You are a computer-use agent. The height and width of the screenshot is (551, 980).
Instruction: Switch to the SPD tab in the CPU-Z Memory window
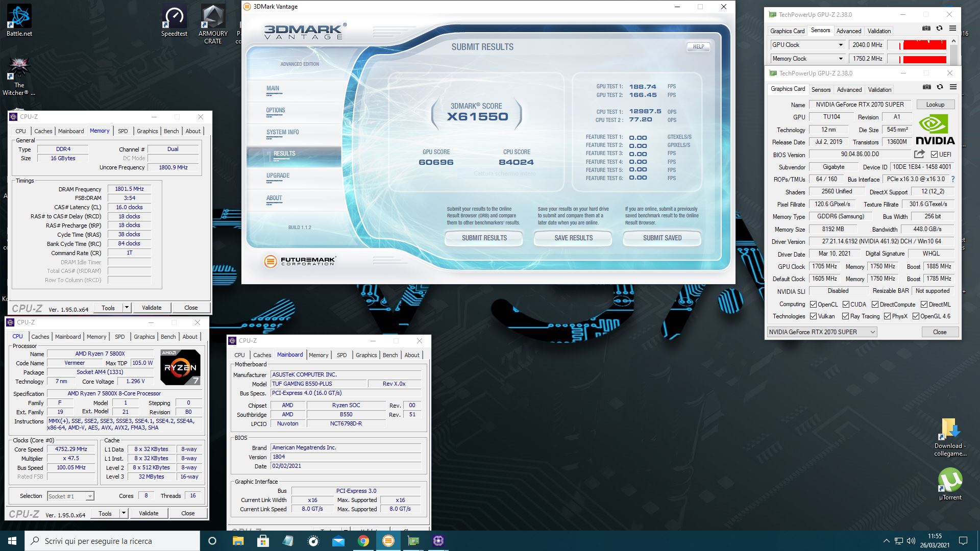point(123,131)
